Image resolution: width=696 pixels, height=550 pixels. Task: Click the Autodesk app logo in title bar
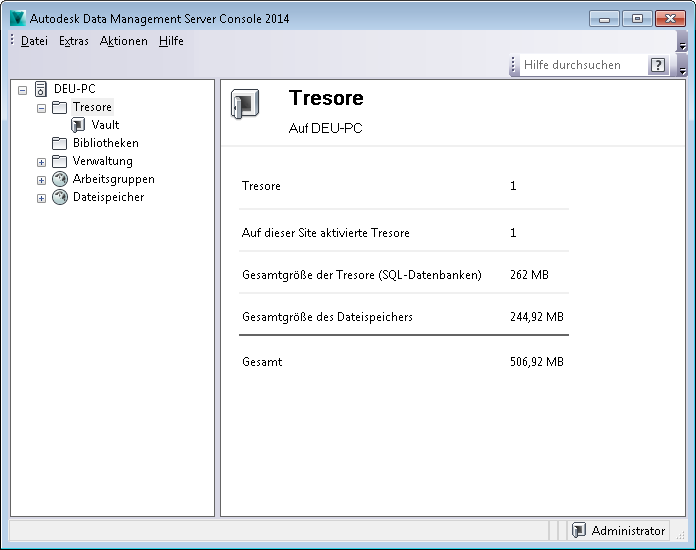pyautogui.click(x=17, y=18)
